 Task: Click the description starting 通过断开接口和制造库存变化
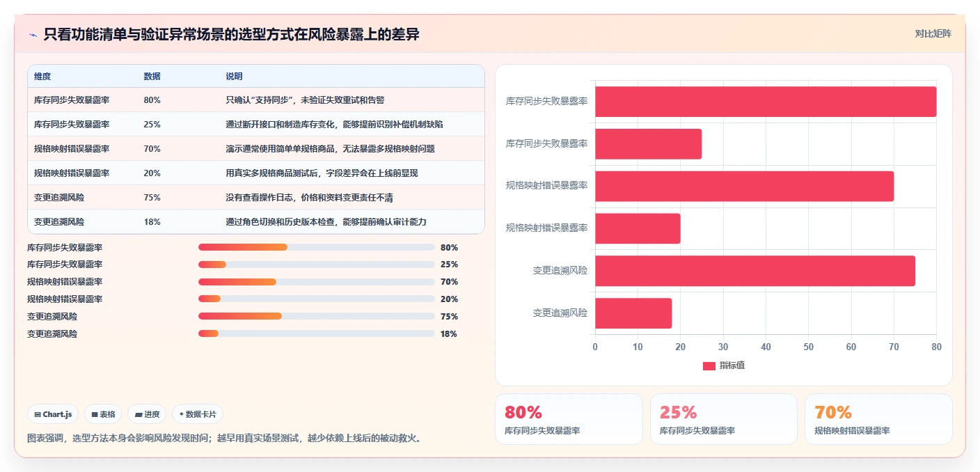pos(334,125)
